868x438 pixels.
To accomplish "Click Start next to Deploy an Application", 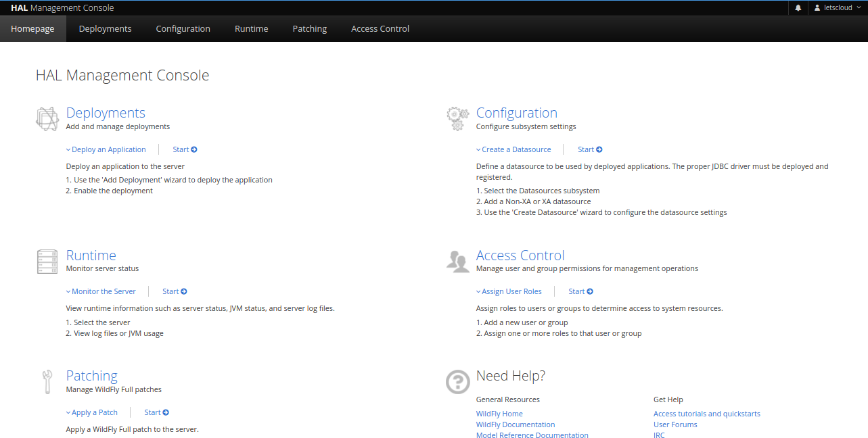I will coord(185,149).
